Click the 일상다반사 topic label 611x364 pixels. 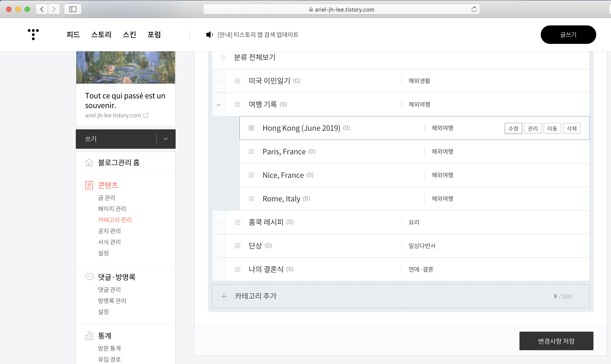(422, 246)
